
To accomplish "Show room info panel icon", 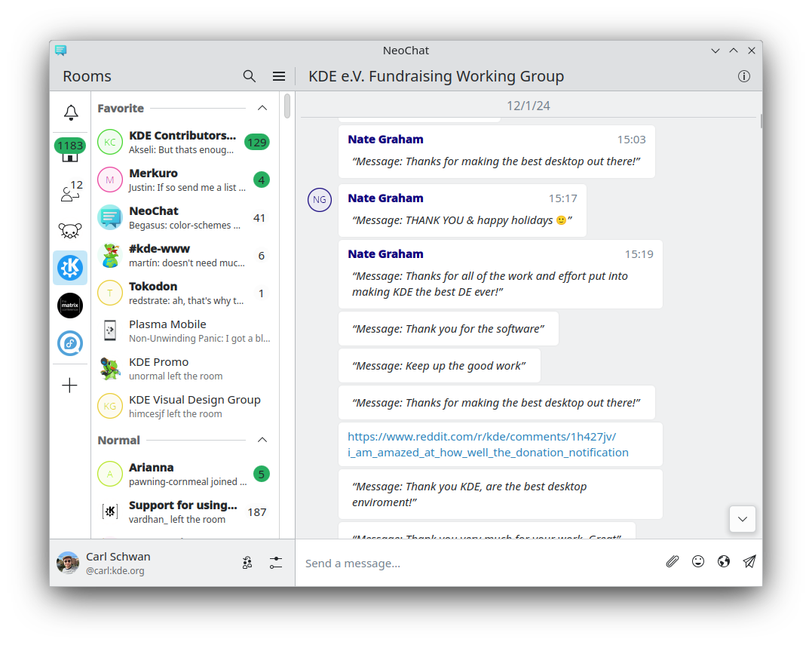I will 744,76.
